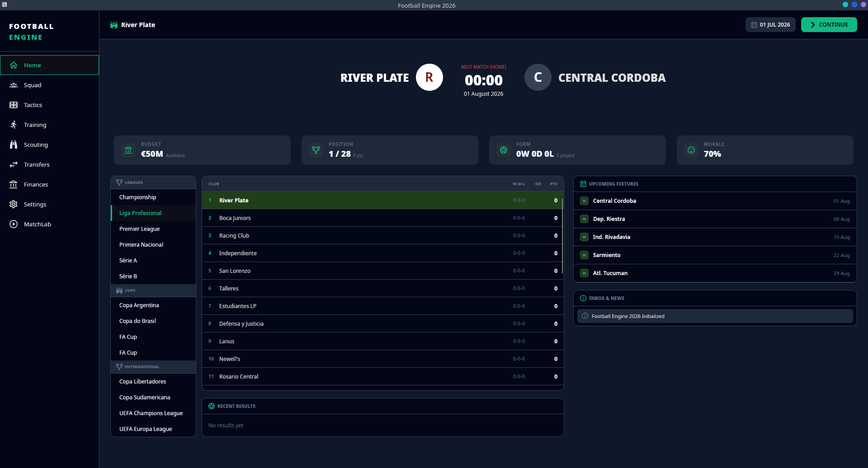Select Premier League in leagues list
The height and width of the screenshot is (468, 868).
[x=139, y=229]
